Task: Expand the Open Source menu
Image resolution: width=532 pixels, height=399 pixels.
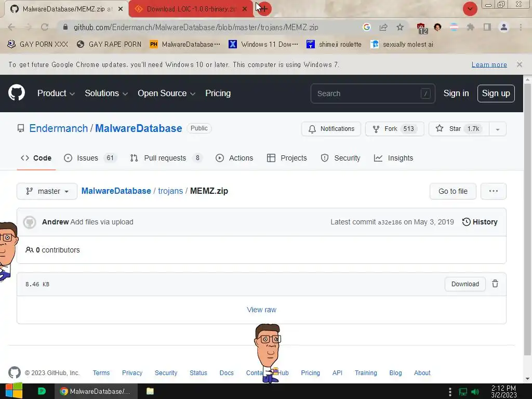Action: 167,94
